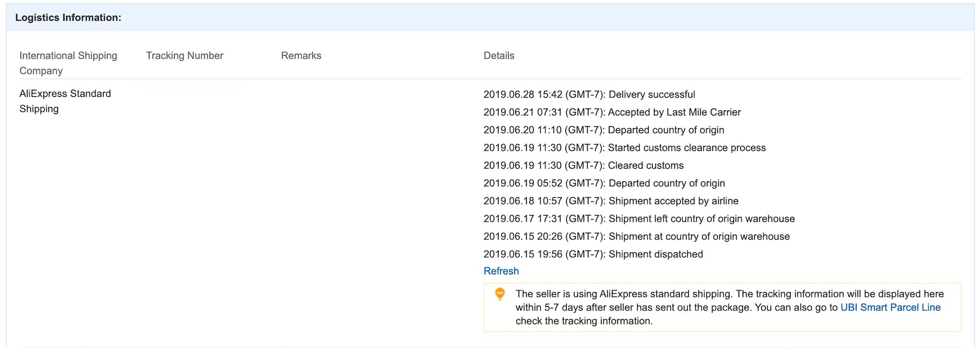
Task: Select the Accepted by Last Mile Carrier entry
Action: point(612,112)
